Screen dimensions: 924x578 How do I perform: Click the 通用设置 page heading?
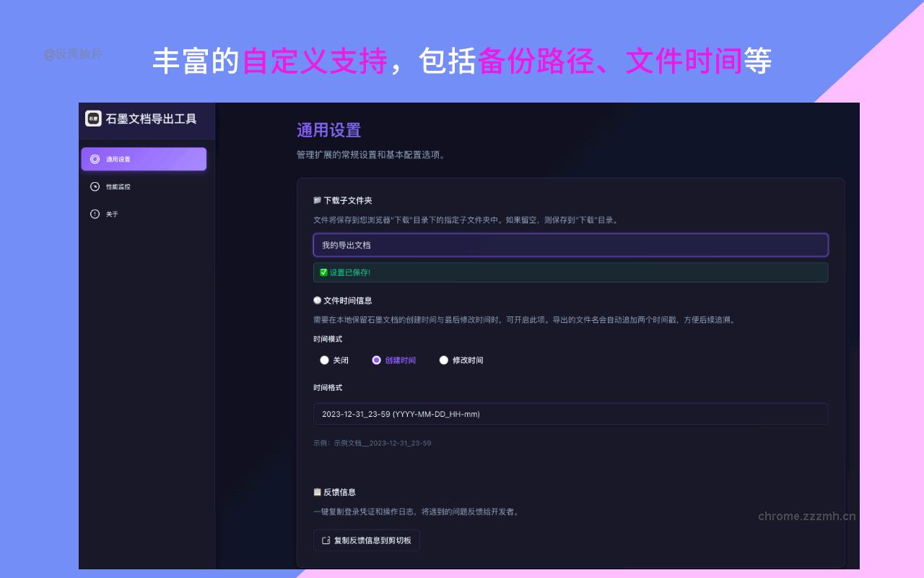(x=328, y=131)
